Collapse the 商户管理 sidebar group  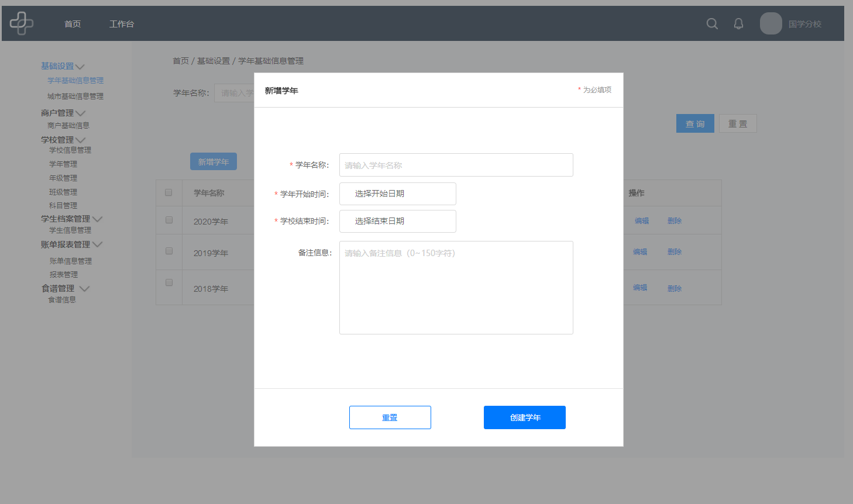pyautogui.click(x=63, y=113)
